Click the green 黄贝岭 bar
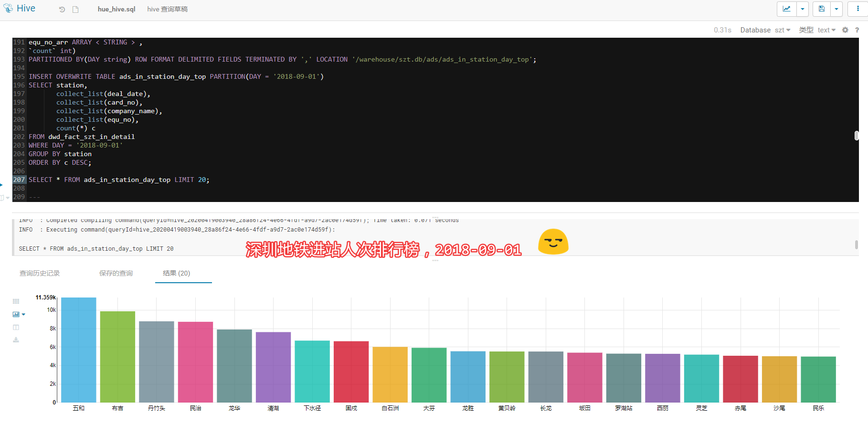 [507, 377]
